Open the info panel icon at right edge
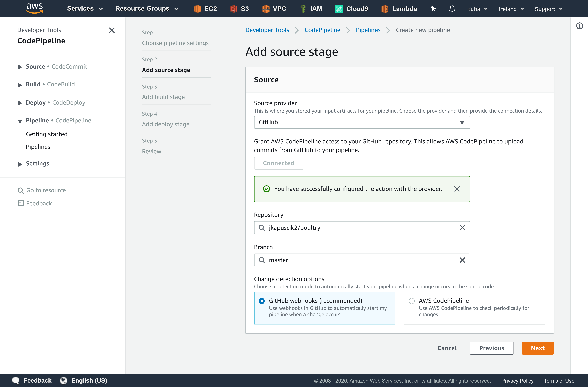This screenshot has width=588, height=387. click(x=579, y=26)
